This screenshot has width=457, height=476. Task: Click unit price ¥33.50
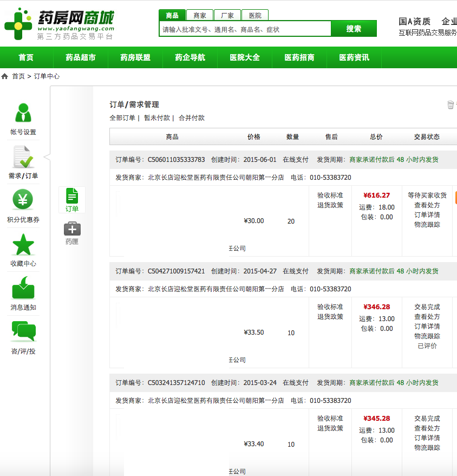pyautogui.click(x=254, y=332)
